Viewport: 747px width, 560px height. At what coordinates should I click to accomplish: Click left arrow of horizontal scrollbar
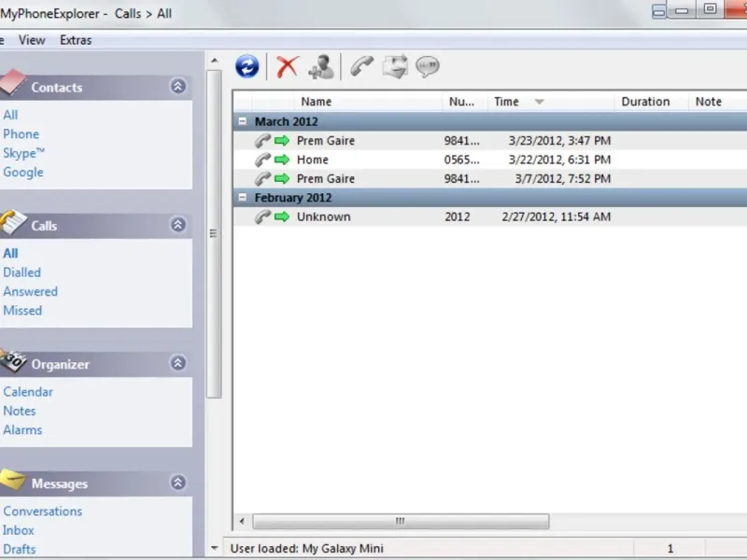(242, 521)
